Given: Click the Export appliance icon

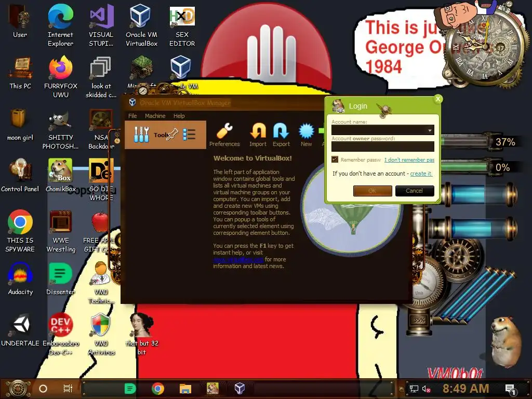Looking at the screenshot, I should click(x=281, y=135).
